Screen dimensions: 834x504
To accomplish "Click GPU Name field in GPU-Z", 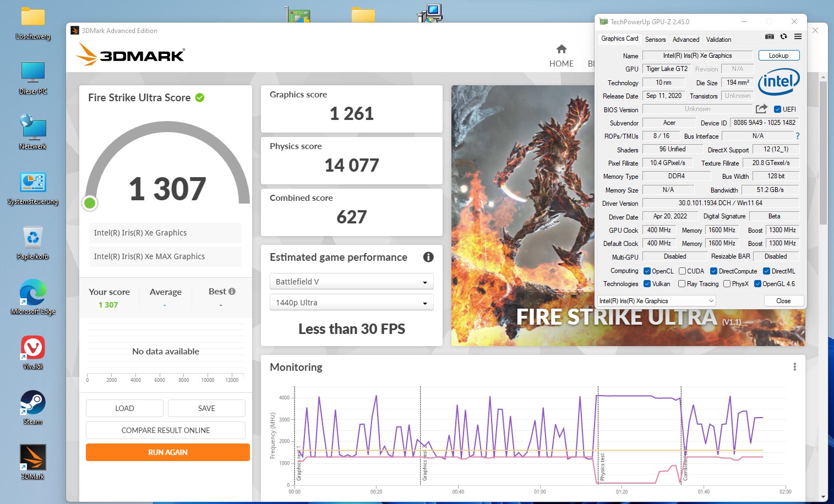I will click(697, 56).
